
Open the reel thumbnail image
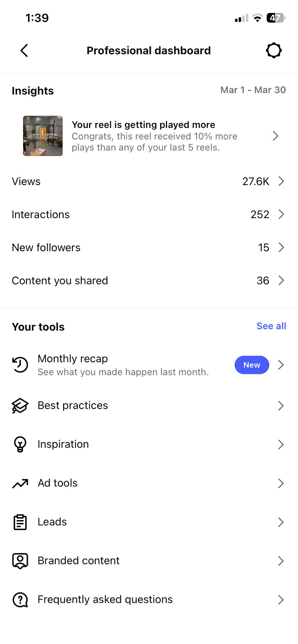pos(43,136)
